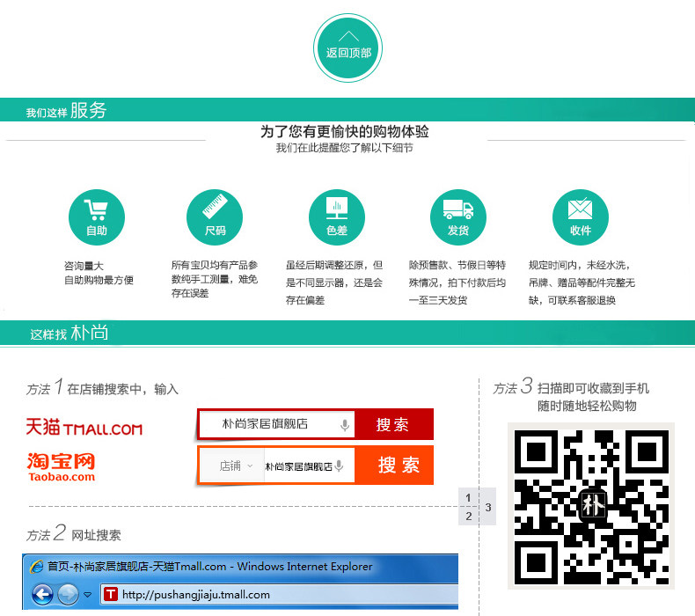Image resolution: width=695 pixels, height=616 pixels.
Task: Click the 天猫 TMALL.COM logo
Action: pyautogui.click(x=84, y=427)
